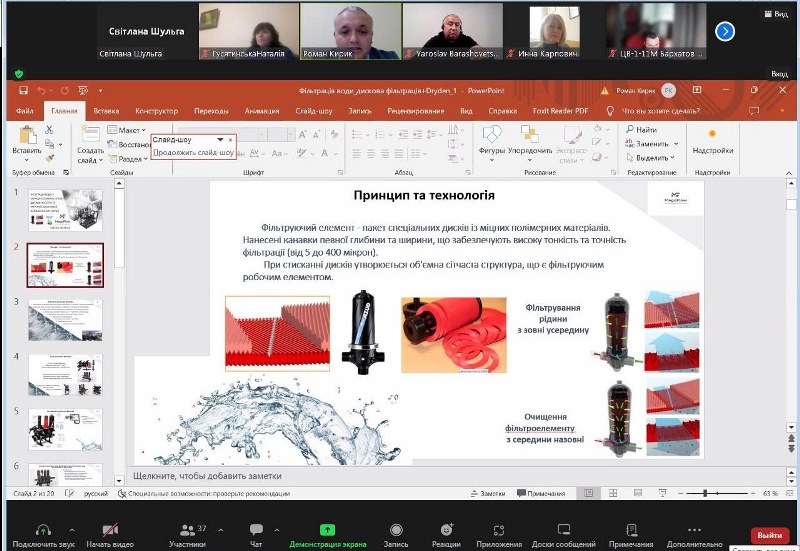Open the Анимация ribbon tab
This screenshot has height=551, width=800.
(x=262, y=111)
